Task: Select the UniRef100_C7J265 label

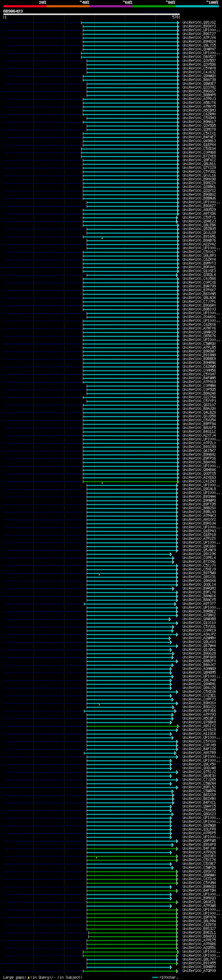Action: [199, 779]
